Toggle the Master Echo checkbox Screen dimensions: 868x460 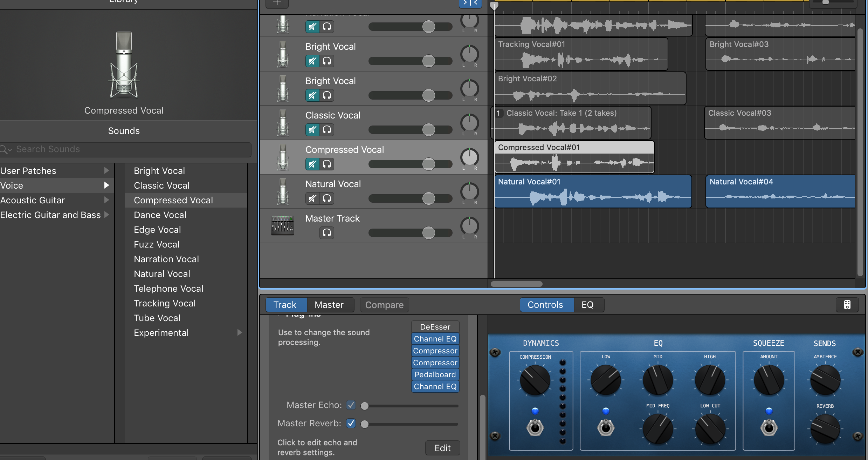[351, 405]
